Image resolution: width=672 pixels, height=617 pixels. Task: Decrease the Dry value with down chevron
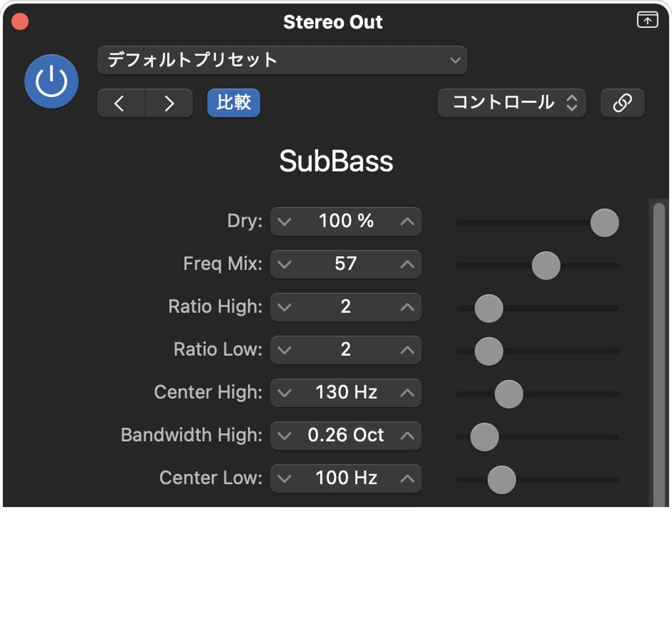pos(284,222)
